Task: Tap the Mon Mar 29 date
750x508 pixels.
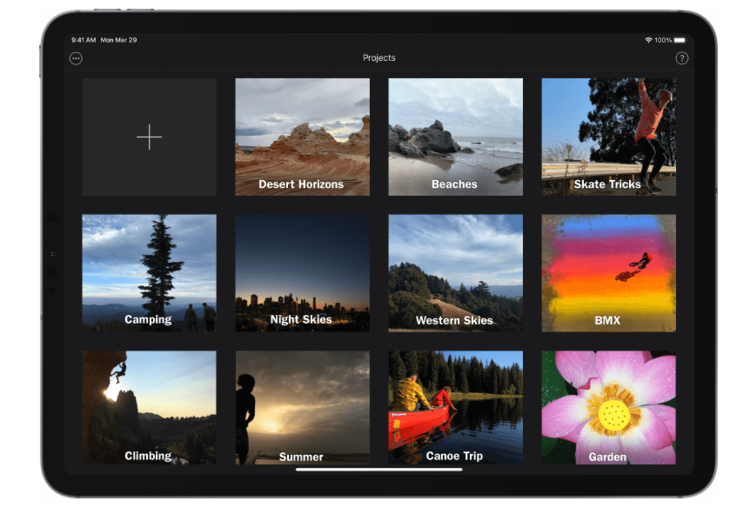Action: [x=119, y=40]
